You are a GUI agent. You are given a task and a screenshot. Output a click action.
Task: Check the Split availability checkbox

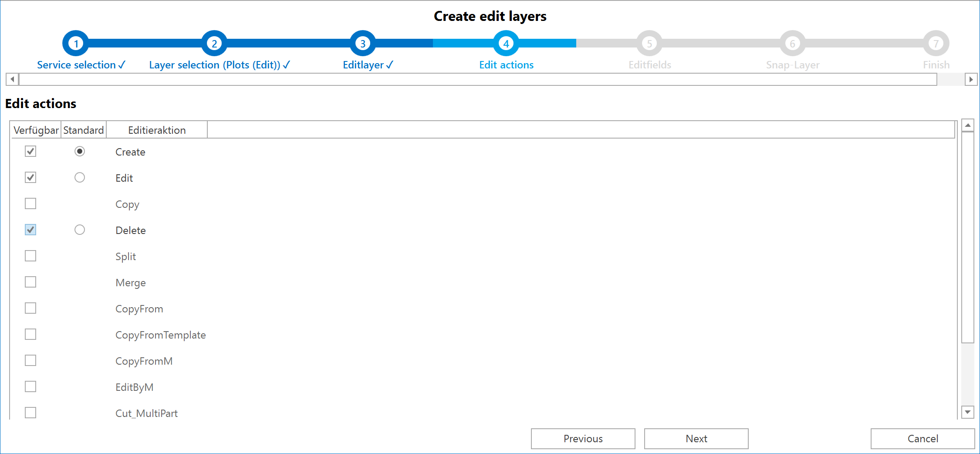point(30,256)
